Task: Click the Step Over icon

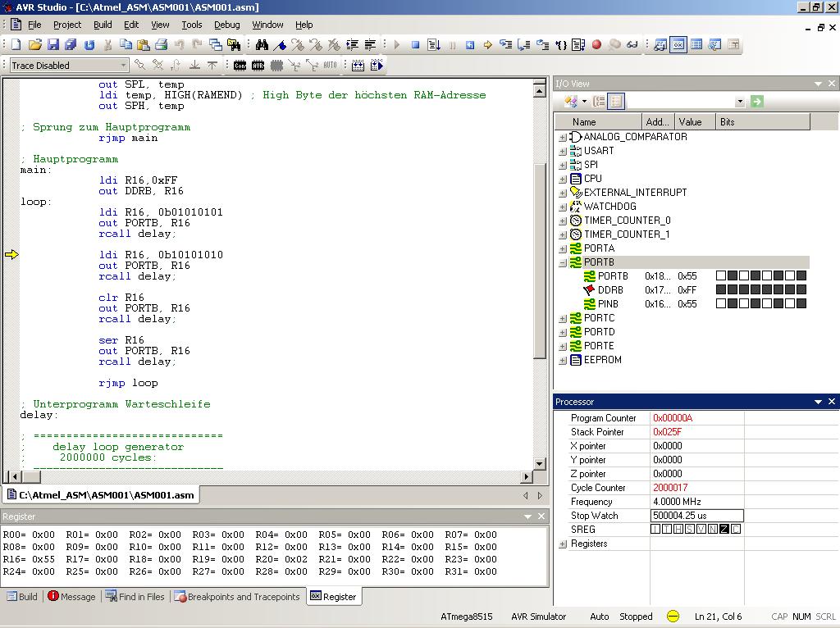Action: tap(524, 45)
